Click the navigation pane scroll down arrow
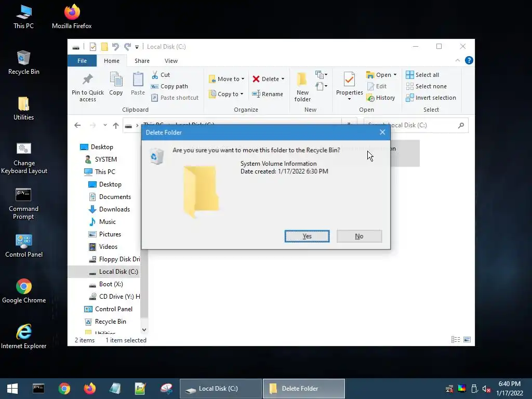Screen dimensions: 532x399 coord(144,330)
